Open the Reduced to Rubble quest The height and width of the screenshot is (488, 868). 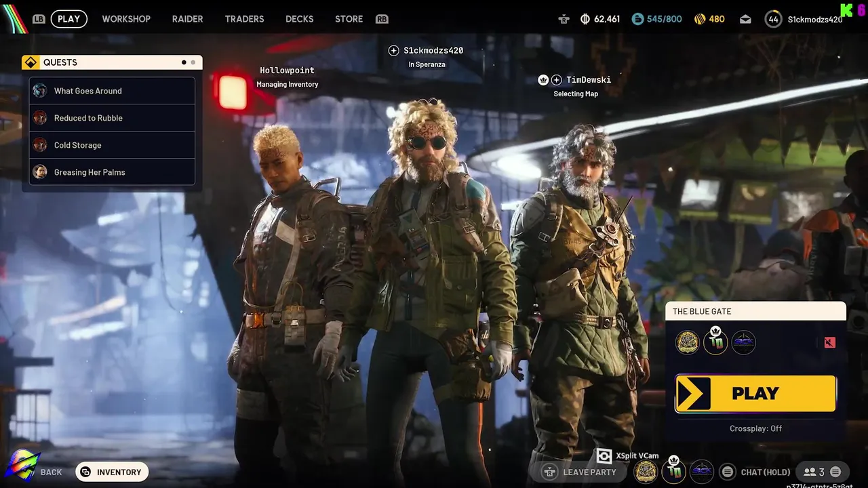pos(112,118)
